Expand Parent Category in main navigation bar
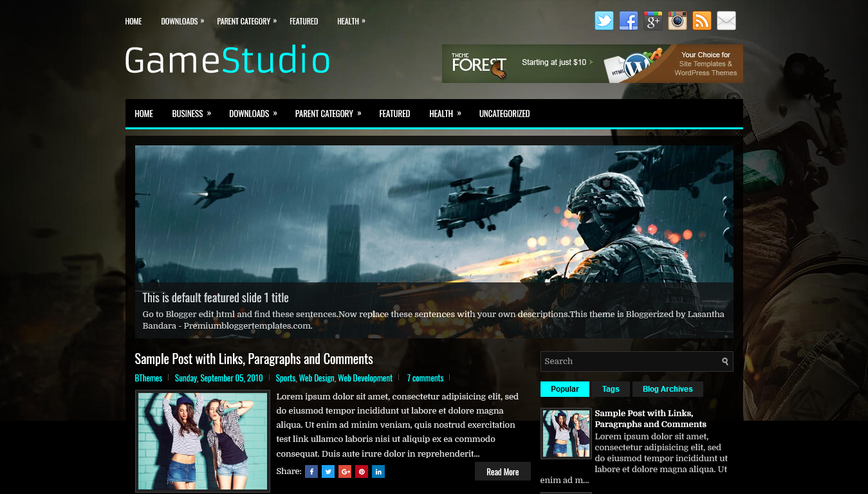This screenshot has width=868, height=494. coord(328,114)
